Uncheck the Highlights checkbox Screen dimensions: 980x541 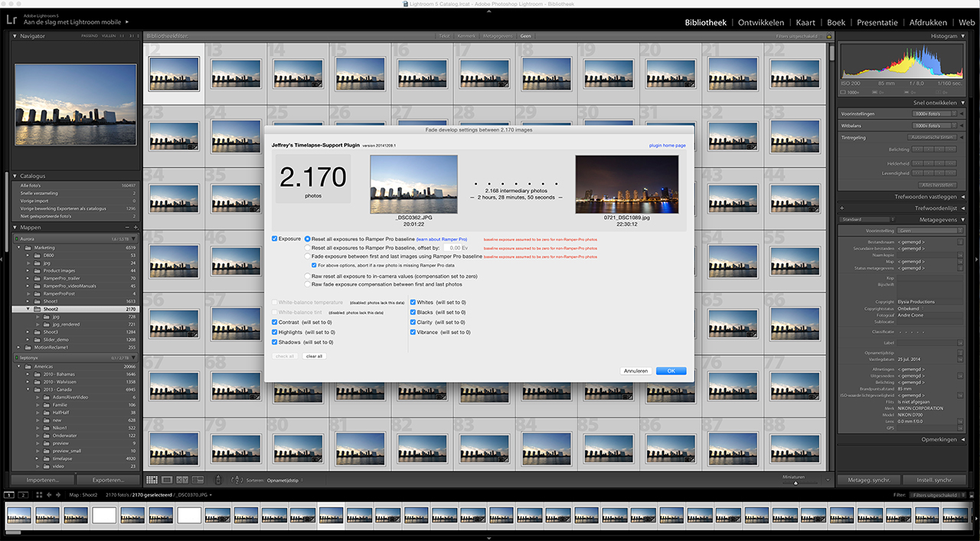coord(275,332)
